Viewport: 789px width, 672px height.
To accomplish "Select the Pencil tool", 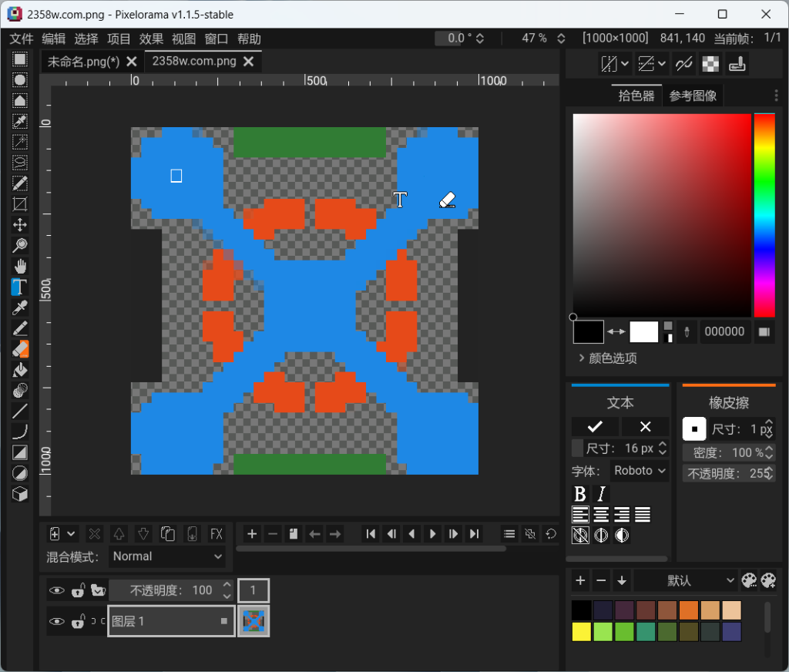I will tap(19, 328).
